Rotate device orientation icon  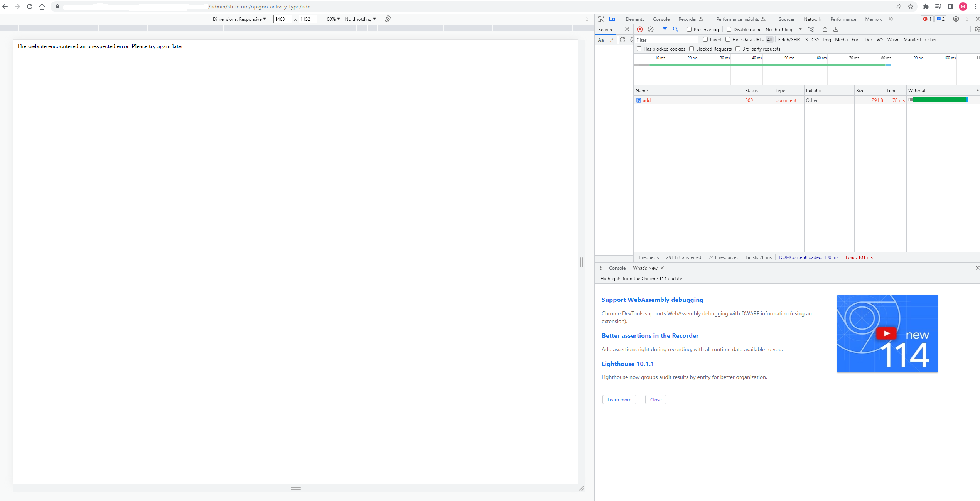click(388, 19)
